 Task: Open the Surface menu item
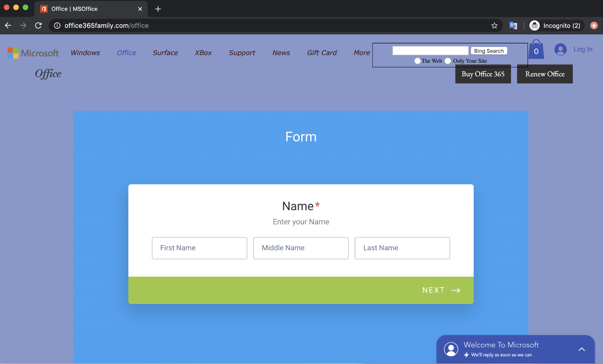click(165, 53)
